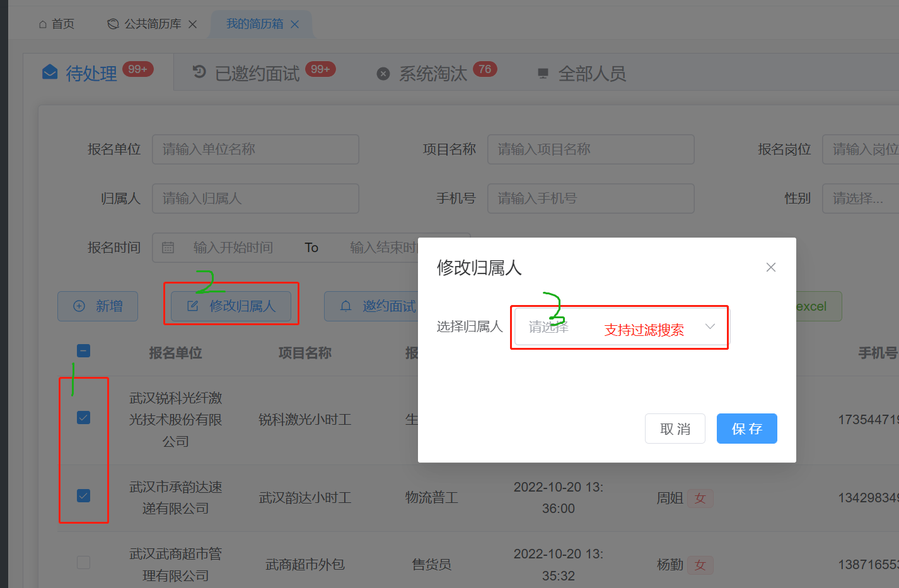Click the 报名单位 column header
The height and width of the screenshot is (588, 899).
[175, 353]
